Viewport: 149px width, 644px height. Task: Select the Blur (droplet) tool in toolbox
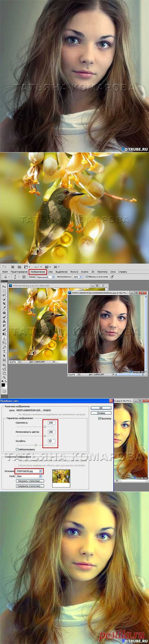(4, 338)
